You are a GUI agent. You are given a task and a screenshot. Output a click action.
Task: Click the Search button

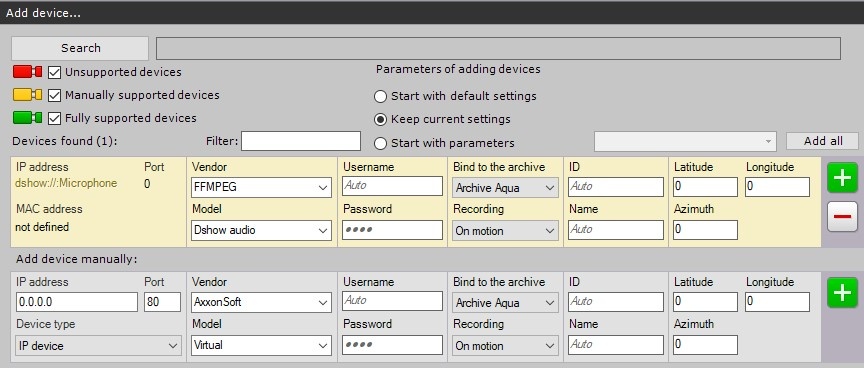coord(80,48)
